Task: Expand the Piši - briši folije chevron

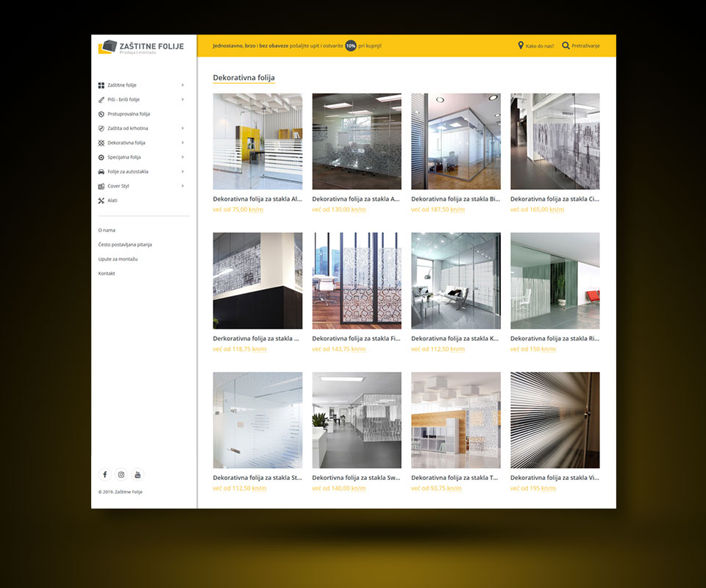Action: (x=182, y=99)
